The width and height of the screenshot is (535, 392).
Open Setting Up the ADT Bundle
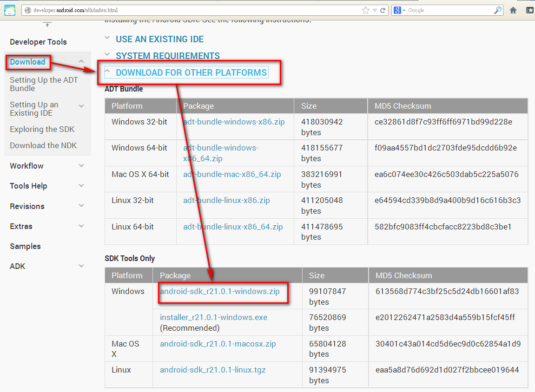point(44,84)
